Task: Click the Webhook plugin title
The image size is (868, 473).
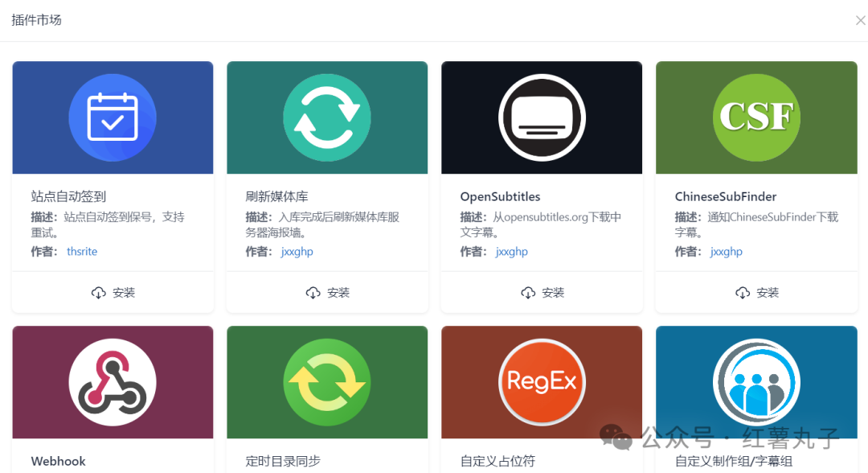Action: pyautogui.click(x=58, y=462)
